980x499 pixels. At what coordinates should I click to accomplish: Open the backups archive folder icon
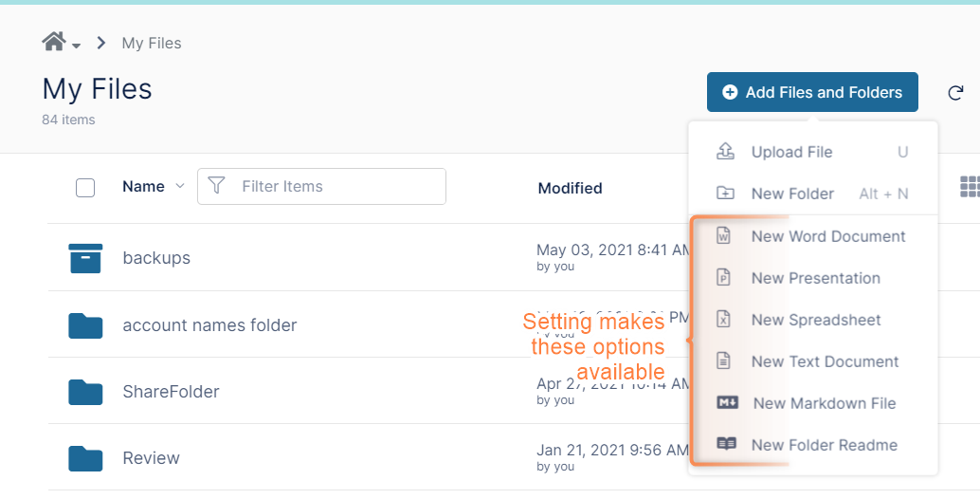pyautogui.click(x=85, y=258)
